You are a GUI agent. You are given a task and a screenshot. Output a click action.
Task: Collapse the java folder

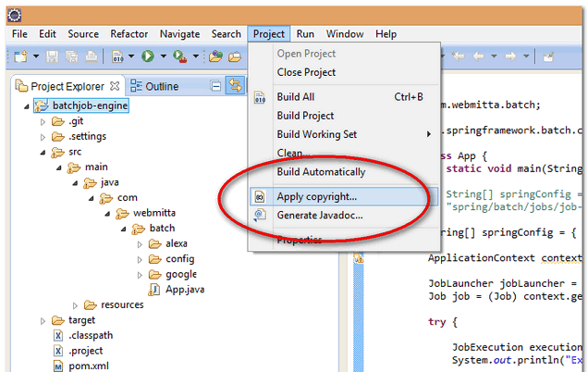point(75,183)
